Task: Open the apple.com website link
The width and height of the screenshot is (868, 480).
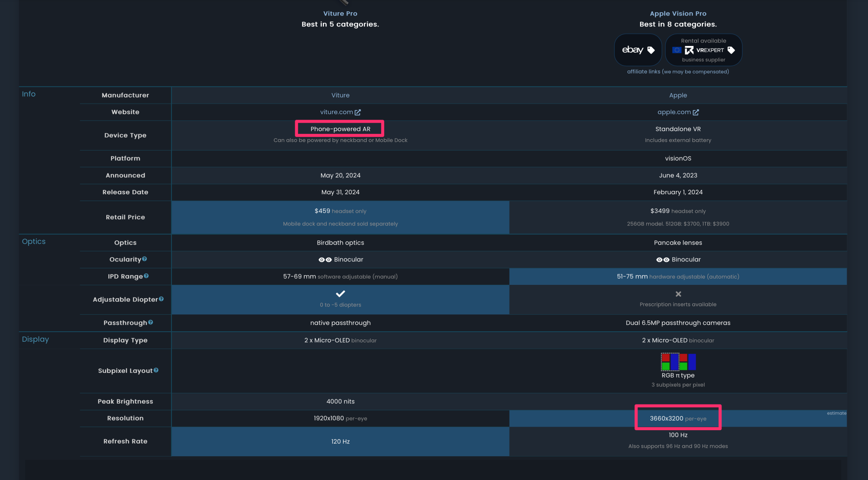Action: point(674,112)
